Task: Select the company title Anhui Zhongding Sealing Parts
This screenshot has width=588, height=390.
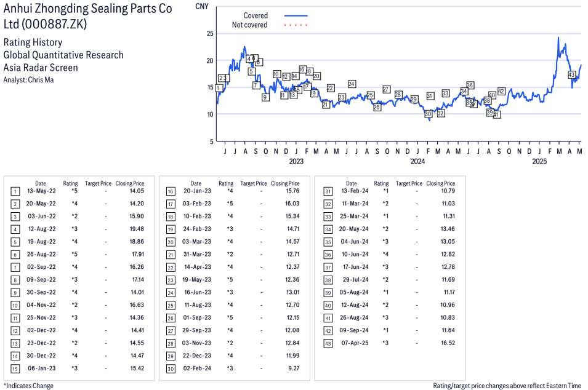Action: [88, 16]
